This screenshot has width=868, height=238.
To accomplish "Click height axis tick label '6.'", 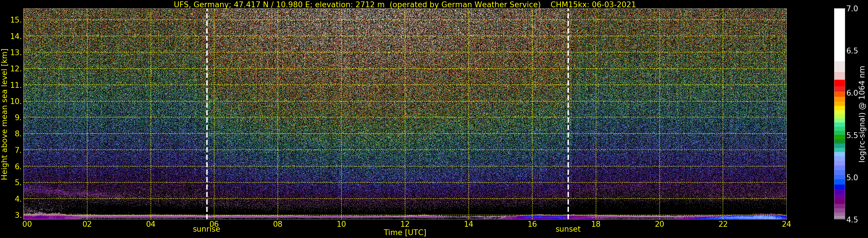I will coord(18,166).
